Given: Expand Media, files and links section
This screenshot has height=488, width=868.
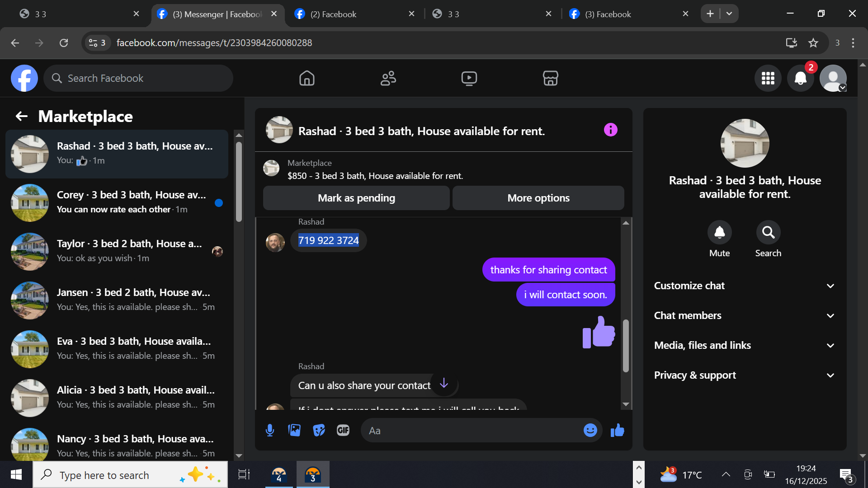Looking at the screenshot, I should pos(745,346).
